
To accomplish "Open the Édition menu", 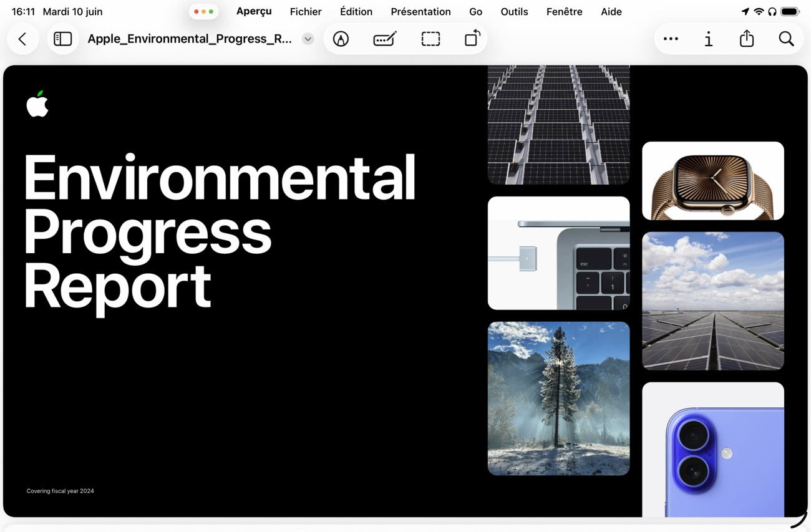I will pyautogui.click(x=356, y=12).
